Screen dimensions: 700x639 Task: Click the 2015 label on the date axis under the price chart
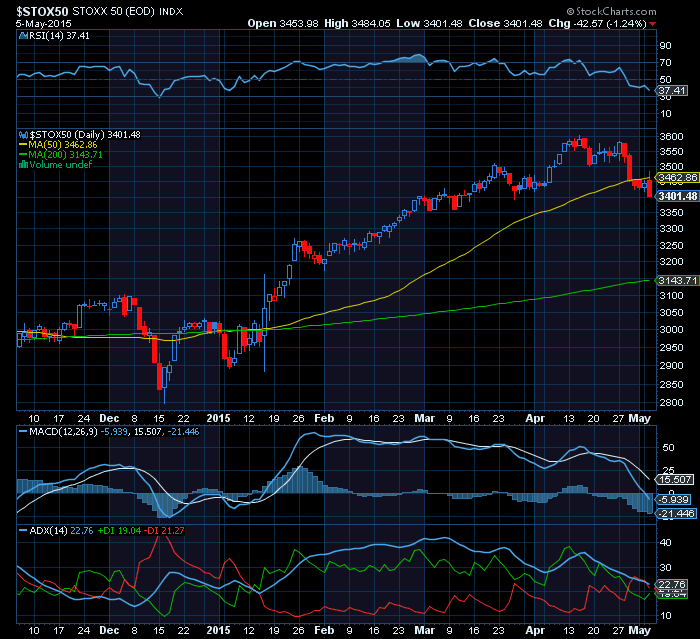click(218, 418)
